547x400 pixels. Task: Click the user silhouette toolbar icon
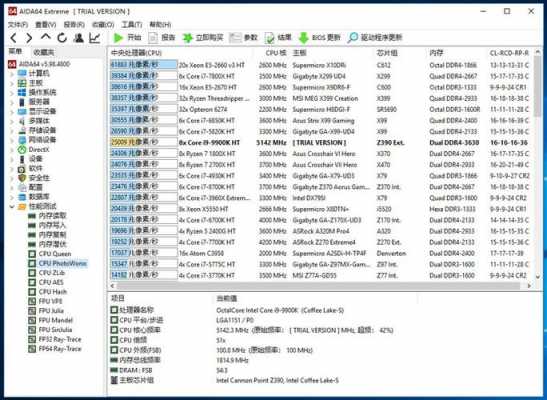click(x=79, y=38)
